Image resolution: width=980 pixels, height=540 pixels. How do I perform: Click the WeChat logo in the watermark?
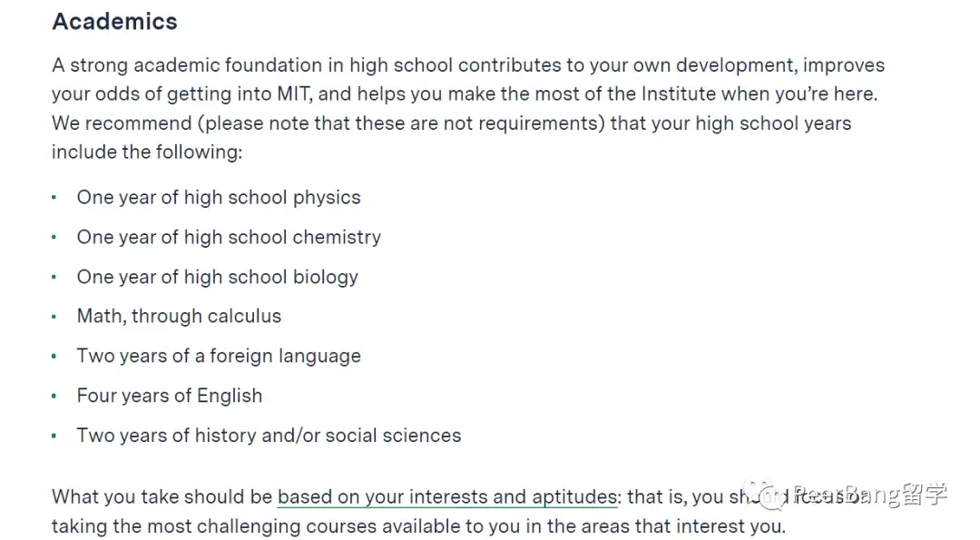(x=774, y=496)
